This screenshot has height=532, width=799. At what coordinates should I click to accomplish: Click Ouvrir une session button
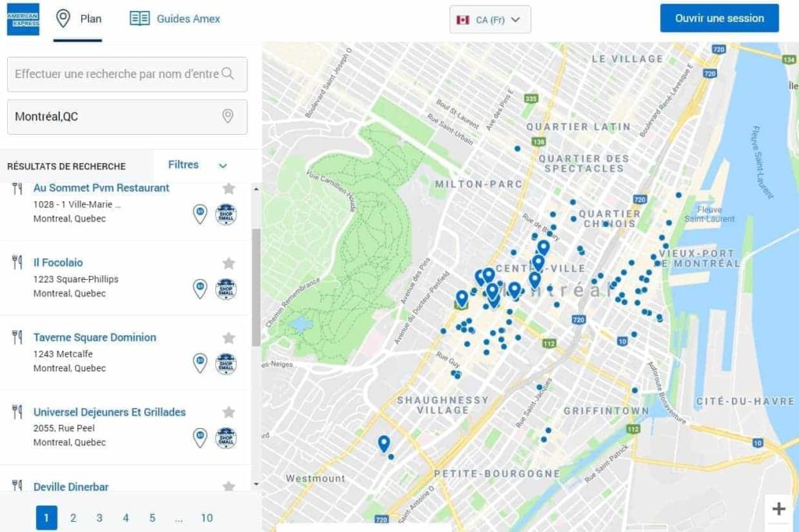(x=719, y=18)
